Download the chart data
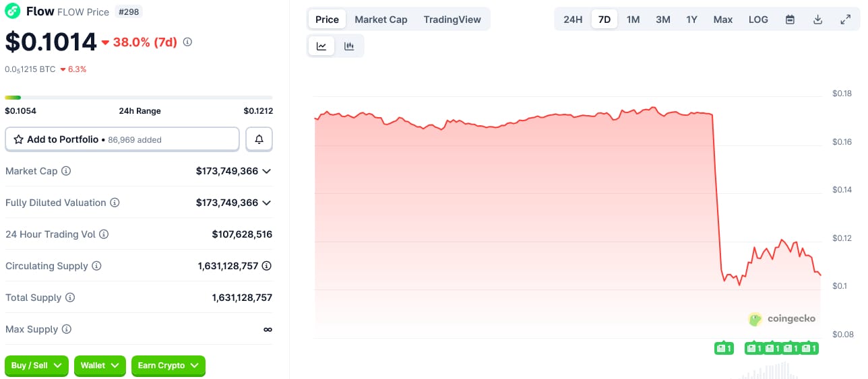Screen dimensions: 868x379 coord(817,20)
